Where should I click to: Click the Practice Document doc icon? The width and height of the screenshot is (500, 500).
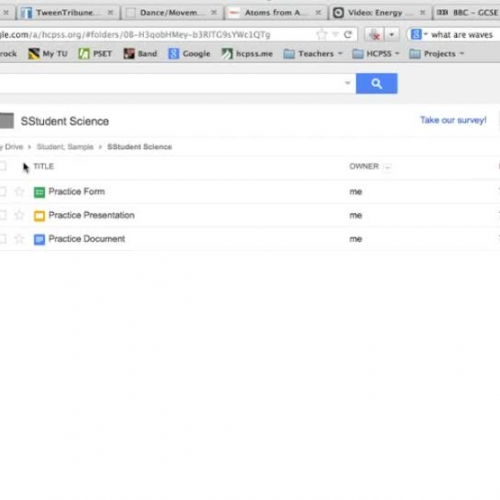pos(39,239)
